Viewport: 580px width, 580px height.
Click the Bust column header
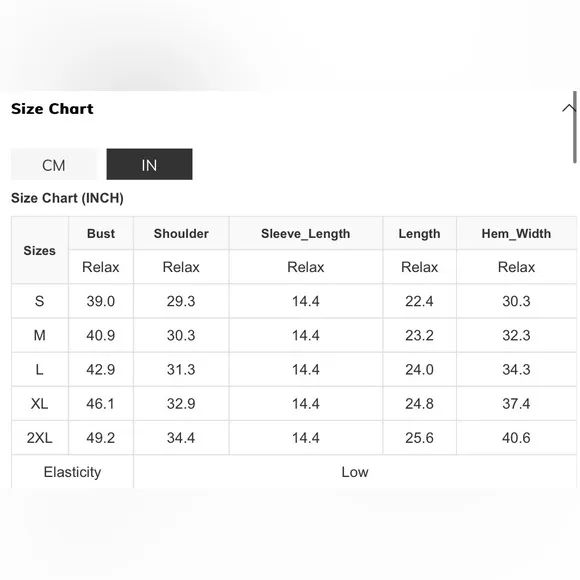[x=101, y=233]
